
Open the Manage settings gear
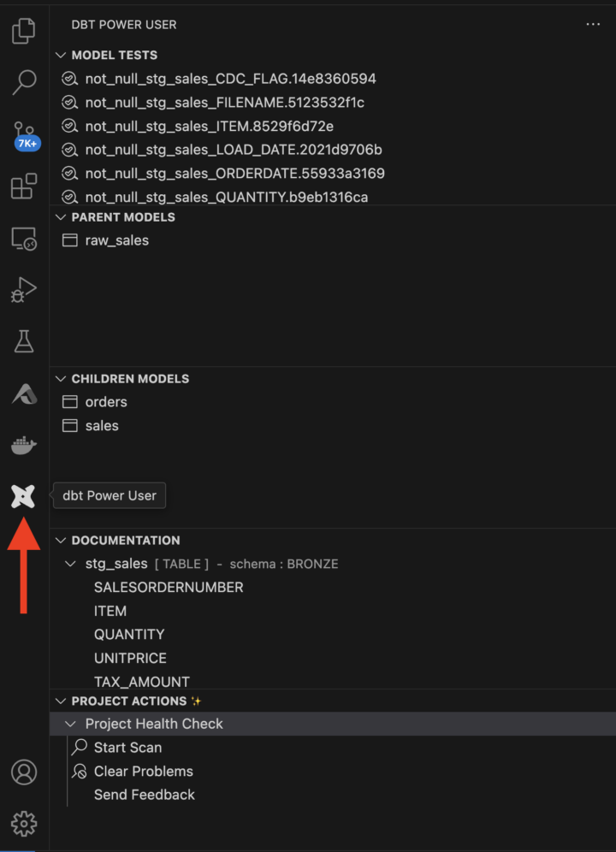point(23,823)
